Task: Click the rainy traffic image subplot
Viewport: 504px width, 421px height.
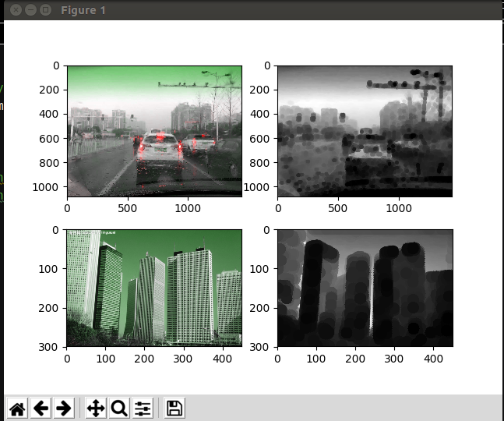Action: 154,131
